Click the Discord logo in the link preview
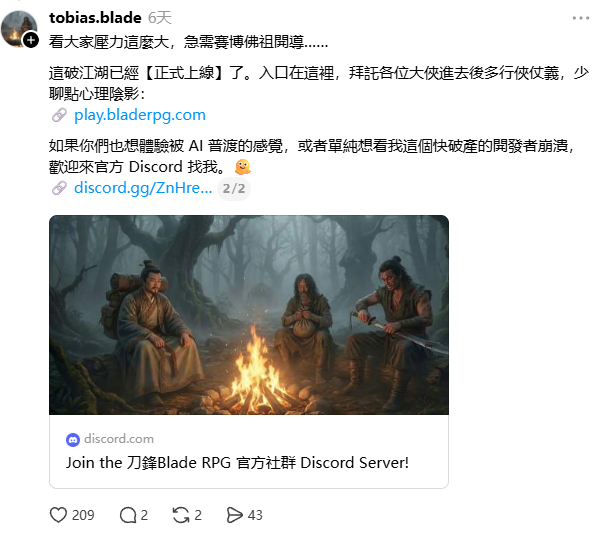The height and width of the screenshot is (533, 609). (73, 439)
